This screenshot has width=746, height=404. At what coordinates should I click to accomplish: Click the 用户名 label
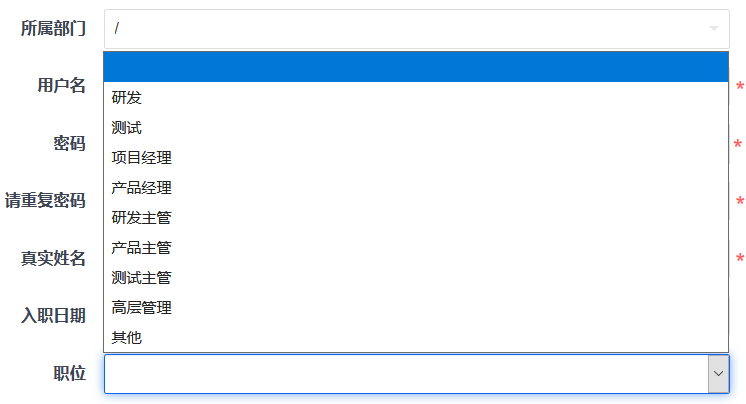(x=61, y=86)
